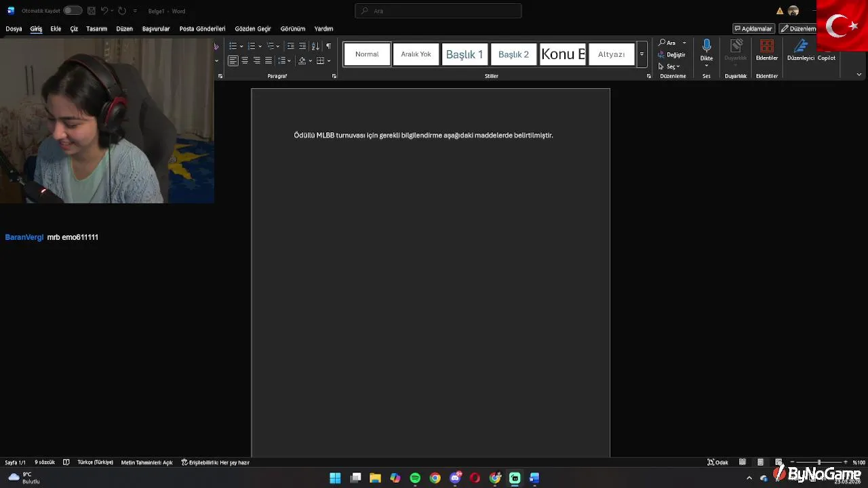
Task: Click the shading paint bucket icon
Action: click(302, 60)
